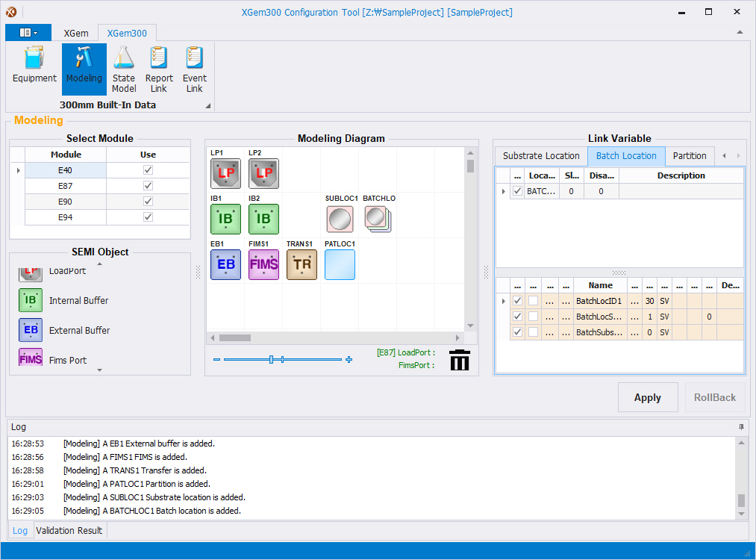Show previous Link Variable tabs
This screenshot has width=756, height=560.
coord(724,156)
